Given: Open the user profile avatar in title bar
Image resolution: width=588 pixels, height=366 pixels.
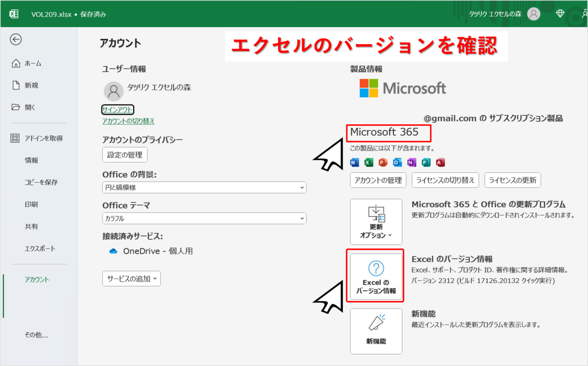Looking at the screenshot, I should [534, 14].
